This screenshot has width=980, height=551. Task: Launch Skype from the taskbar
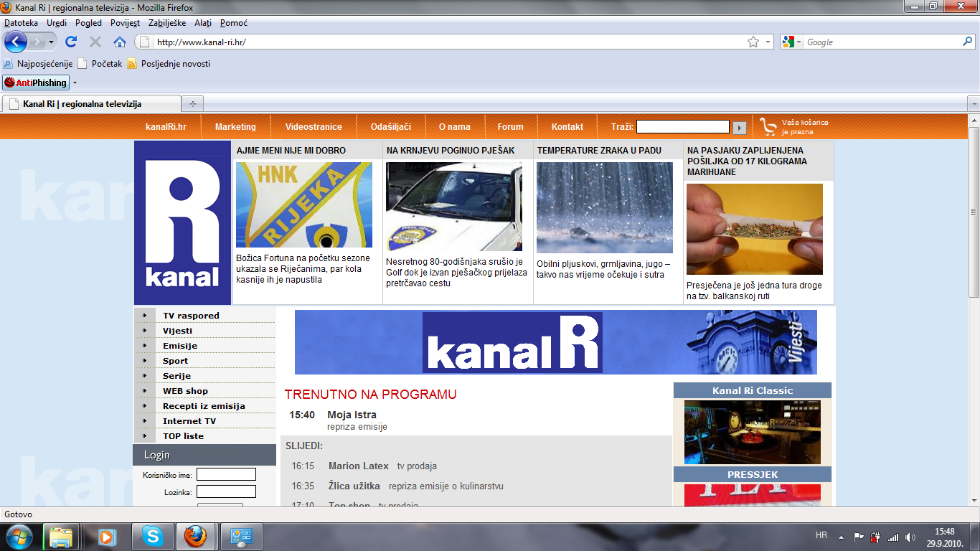(x=151, y=536)
